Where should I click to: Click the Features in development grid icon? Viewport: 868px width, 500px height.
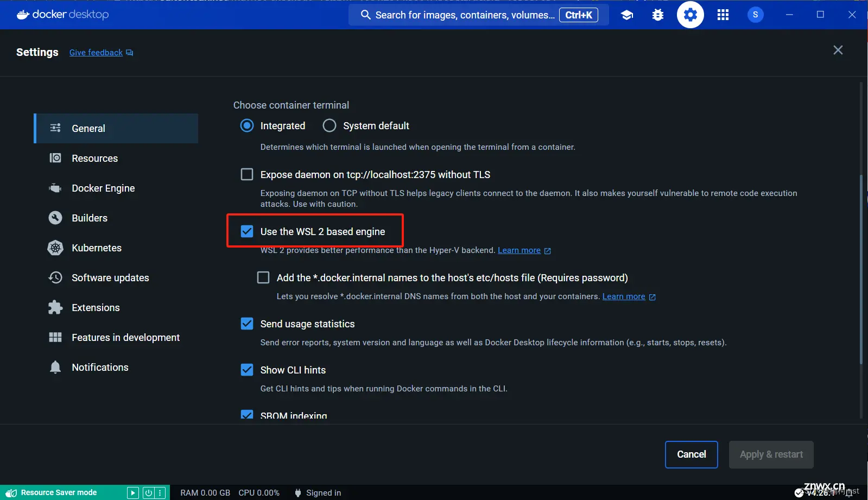pyautogui.click(x=55, y=337)
